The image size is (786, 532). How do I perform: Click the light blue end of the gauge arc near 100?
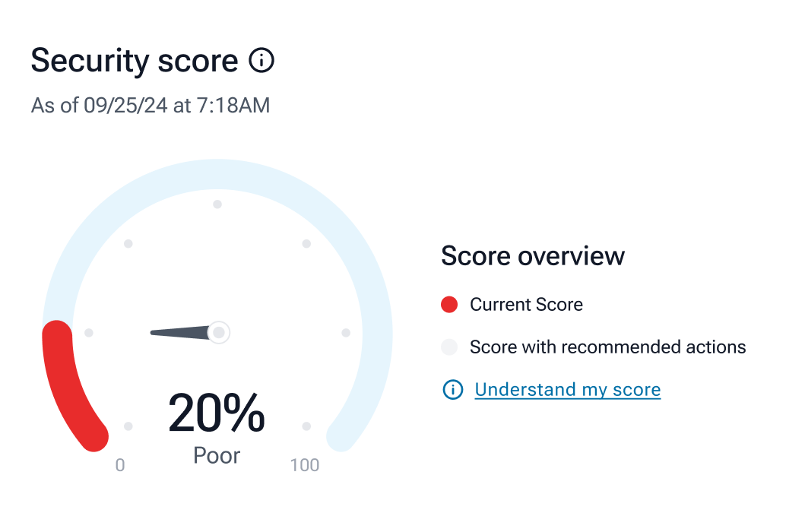341,437
